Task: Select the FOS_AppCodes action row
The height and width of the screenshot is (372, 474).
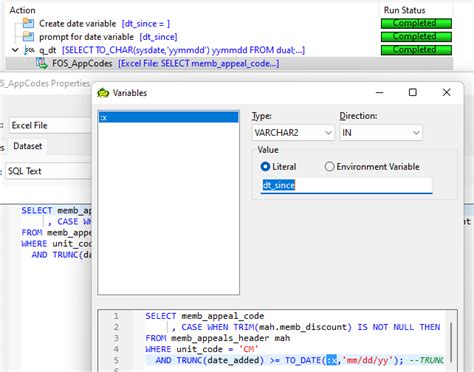Action: coord(229,63)
